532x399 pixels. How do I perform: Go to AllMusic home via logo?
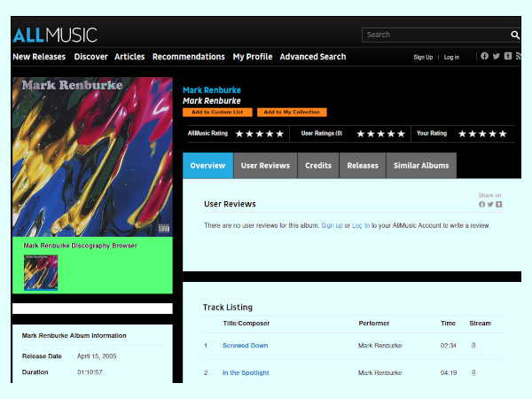tap(55, 35)
